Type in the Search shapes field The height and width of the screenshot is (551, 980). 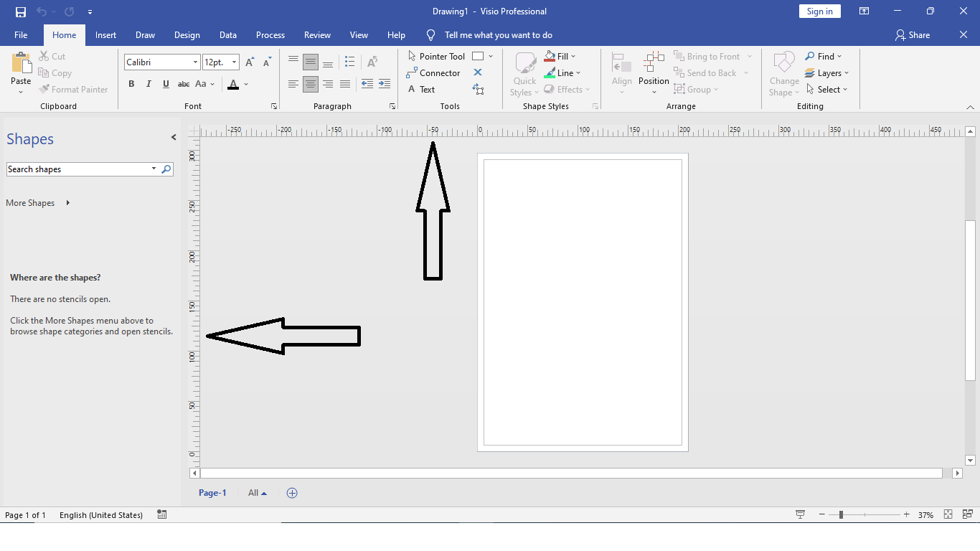79,169
